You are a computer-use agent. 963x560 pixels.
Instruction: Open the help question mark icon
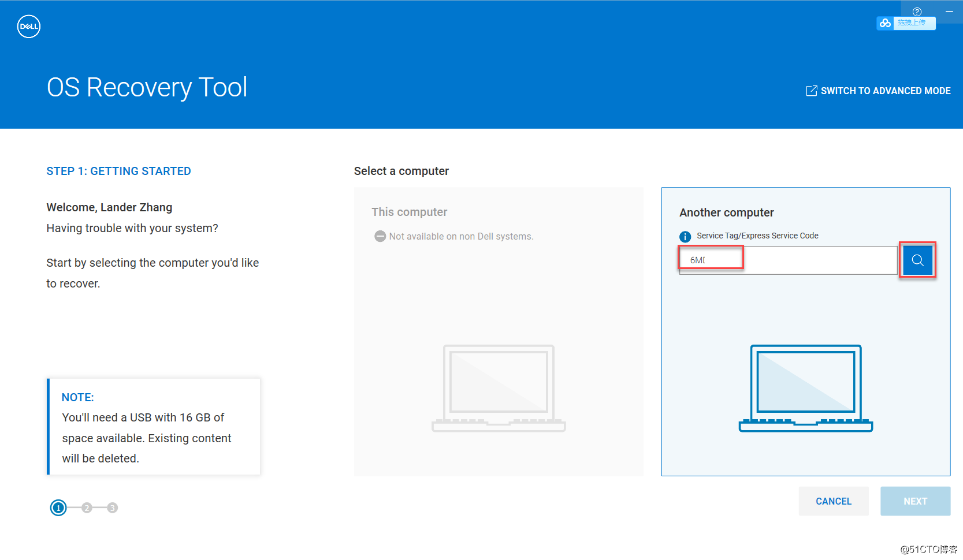pyautogui.click(x=917, y=12)
